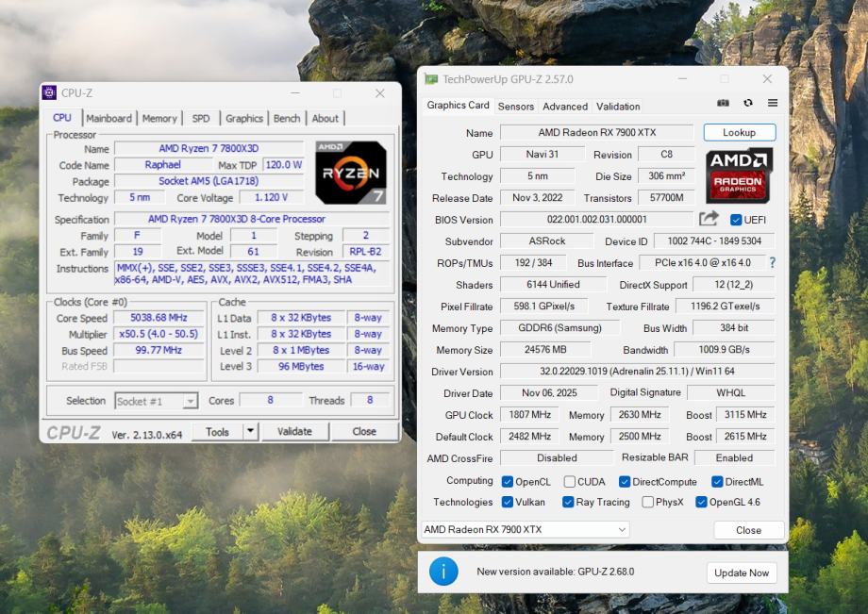Click the GPU-Z refresh icon

point(748,103)
